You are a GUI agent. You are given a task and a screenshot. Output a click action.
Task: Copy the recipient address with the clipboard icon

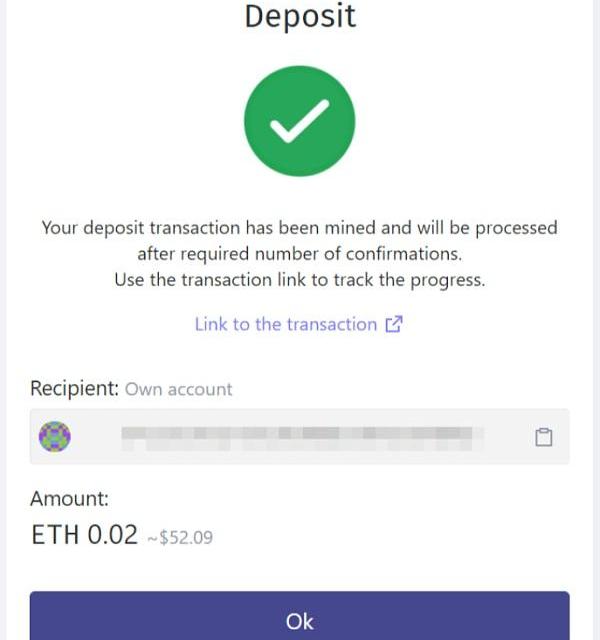543,437
